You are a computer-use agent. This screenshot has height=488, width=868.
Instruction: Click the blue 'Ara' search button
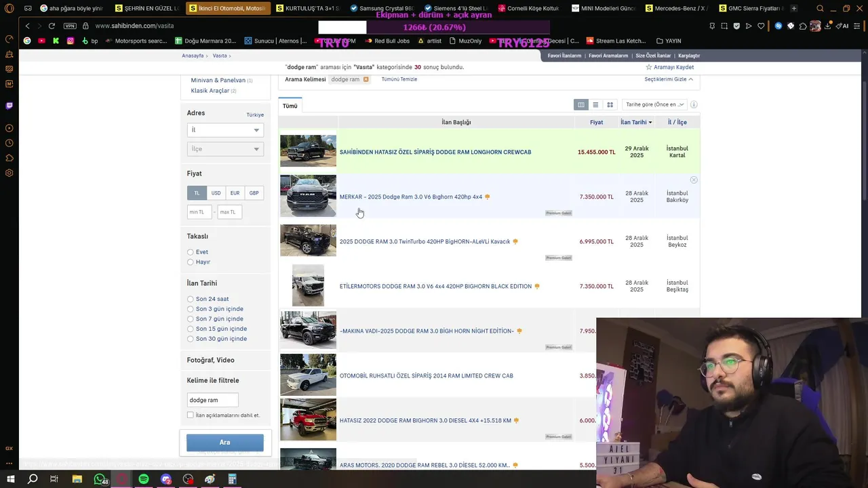(x=225, y=443)
